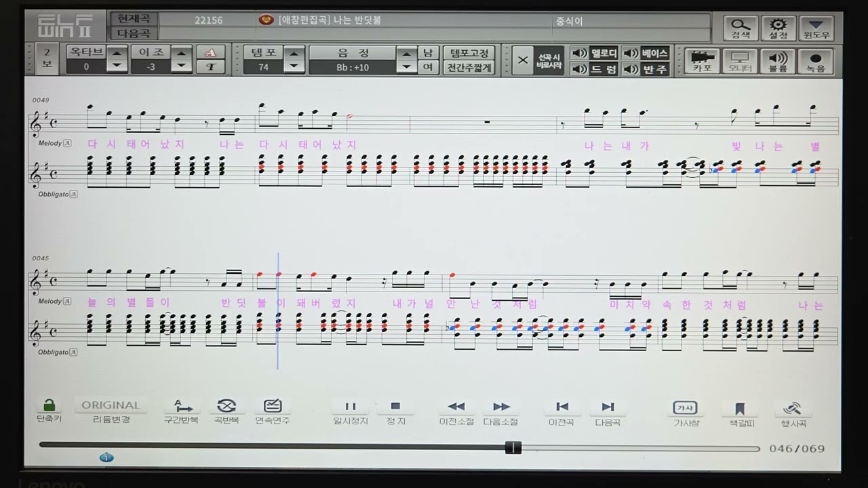Open the 볼륨 volume control
The image size is (868, 488).
(x=778, y=61)
